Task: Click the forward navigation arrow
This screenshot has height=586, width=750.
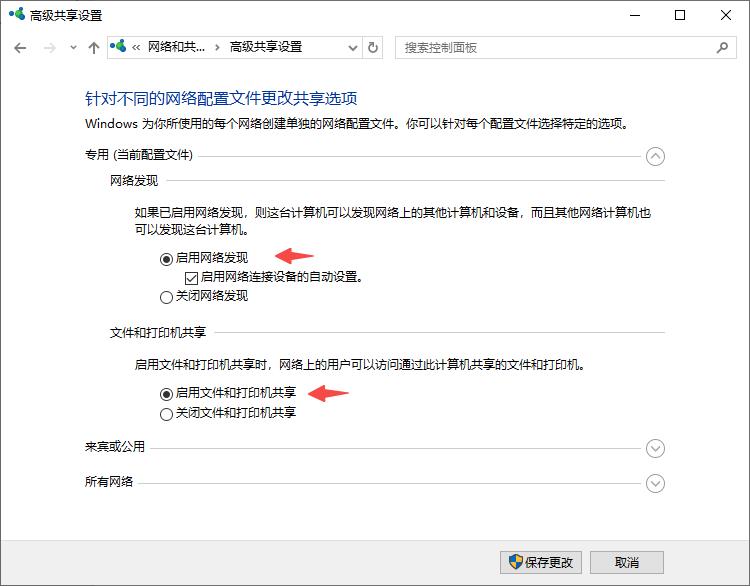Action: [x=50, y=48]
